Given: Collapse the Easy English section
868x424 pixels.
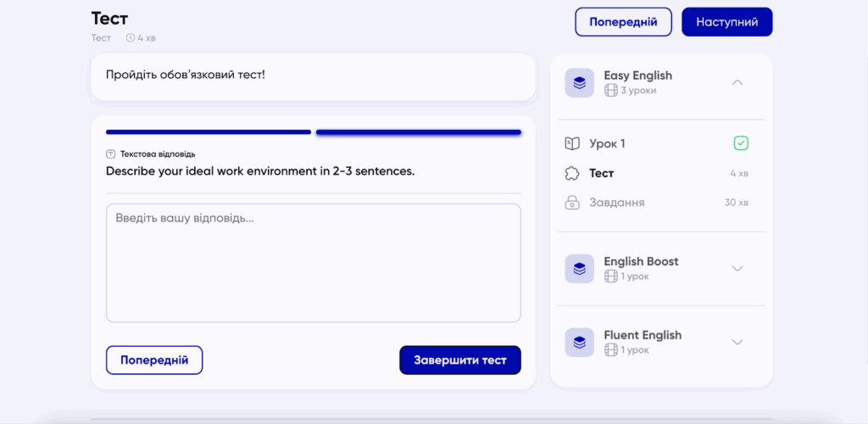Looking at the screenshot, I should [737, 82].
